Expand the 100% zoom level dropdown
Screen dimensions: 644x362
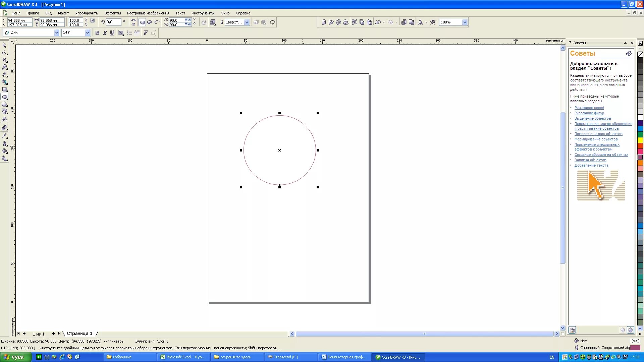pyautogui.click(x=465, y=22)
